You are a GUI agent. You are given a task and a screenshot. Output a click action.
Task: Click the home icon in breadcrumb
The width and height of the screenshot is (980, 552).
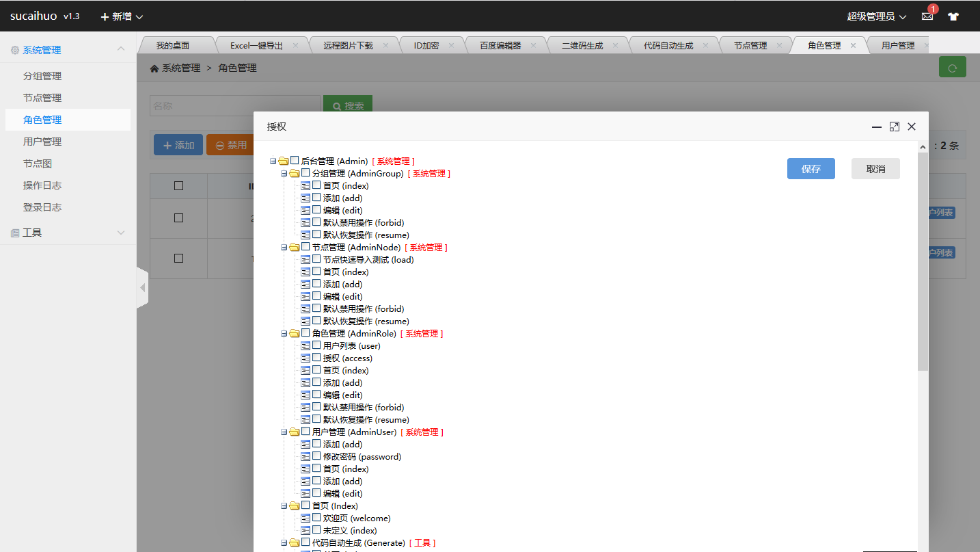154,68
